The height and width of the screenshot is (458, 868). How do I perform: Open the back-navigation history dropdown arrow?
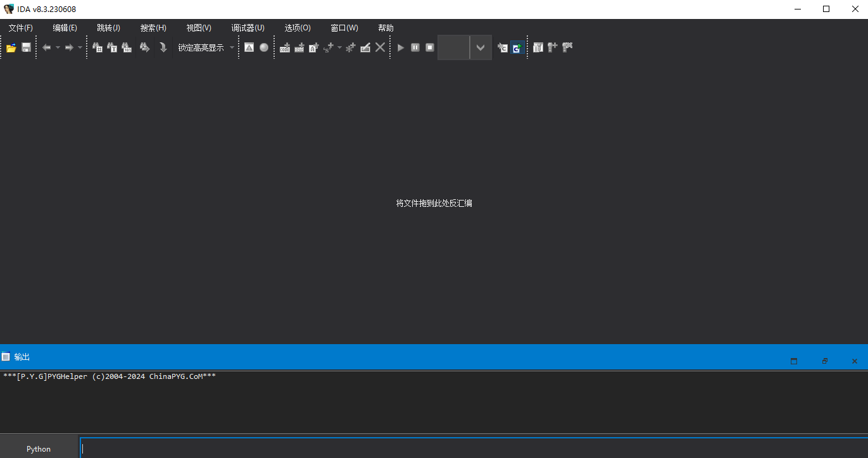[x=58, y=47]
